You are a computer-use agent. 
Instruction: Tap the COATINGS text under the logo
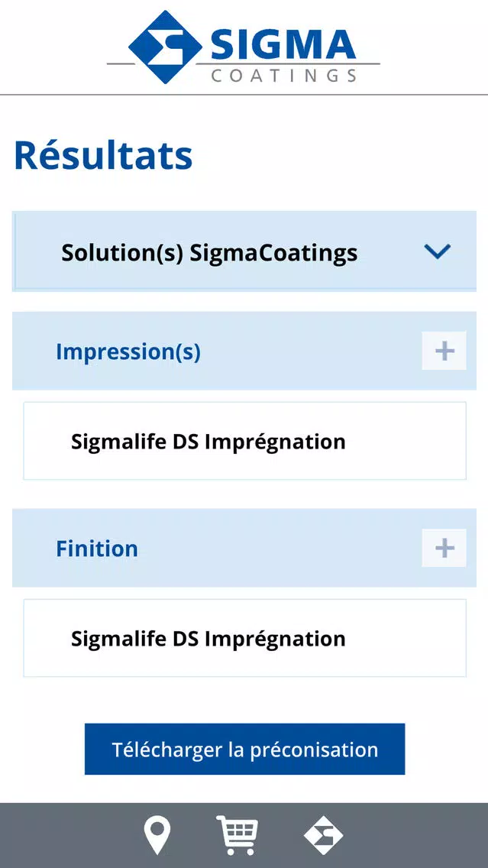pos(284,76)
